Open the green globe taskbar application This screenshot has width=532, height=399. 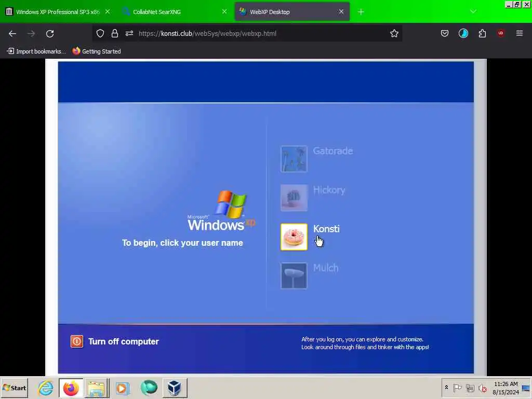point(149,388)
